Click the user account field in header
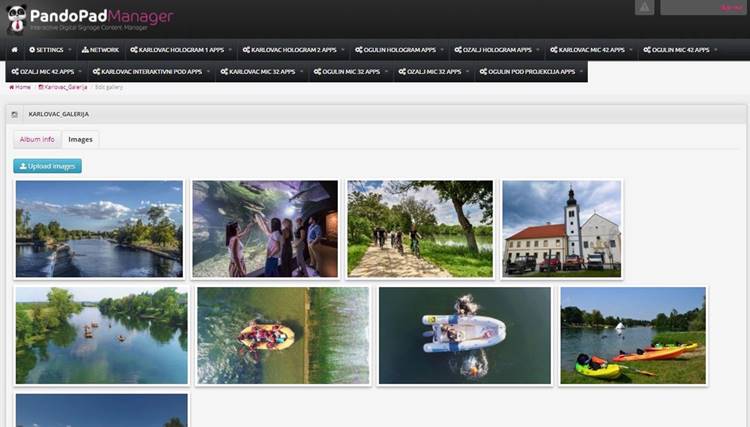 [x=703, y=7]
